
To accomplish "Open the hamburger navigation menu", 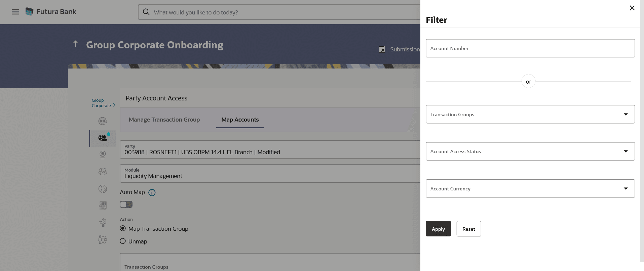I will click(15, 12).
